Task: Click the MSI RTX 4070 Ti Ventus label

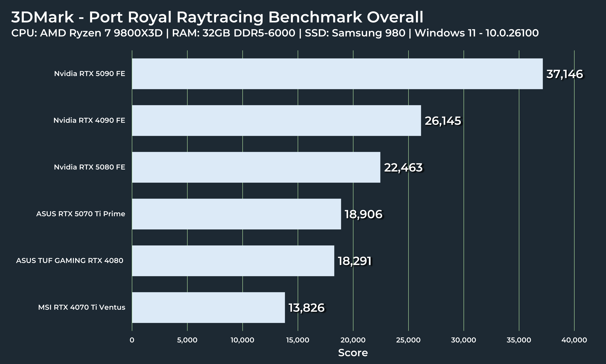Action: (x=82, y=307)
